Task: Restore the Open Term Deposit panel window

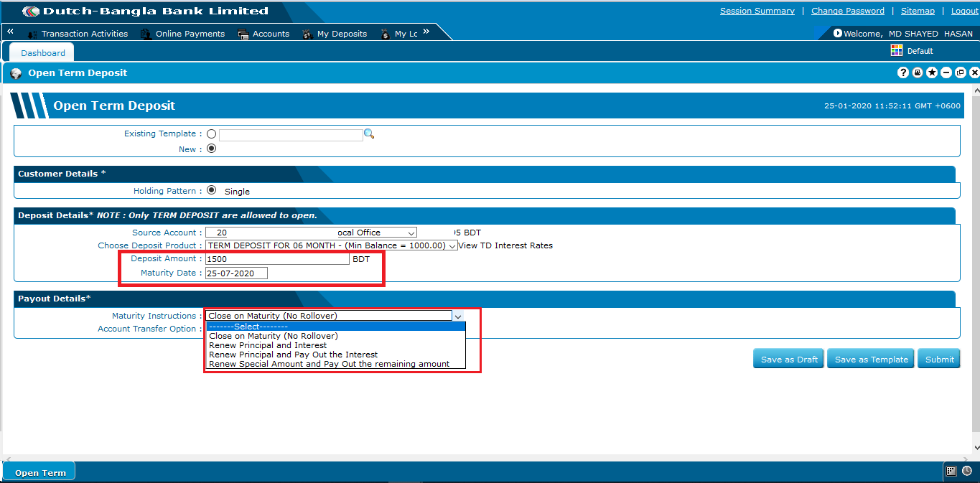Action: 961,72
